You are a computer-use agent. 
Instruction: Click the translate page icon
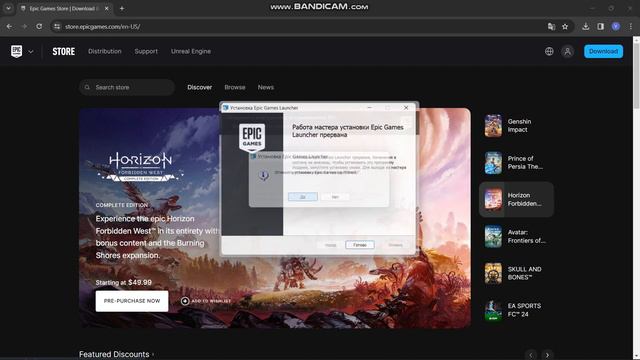[x=551, y=27]
